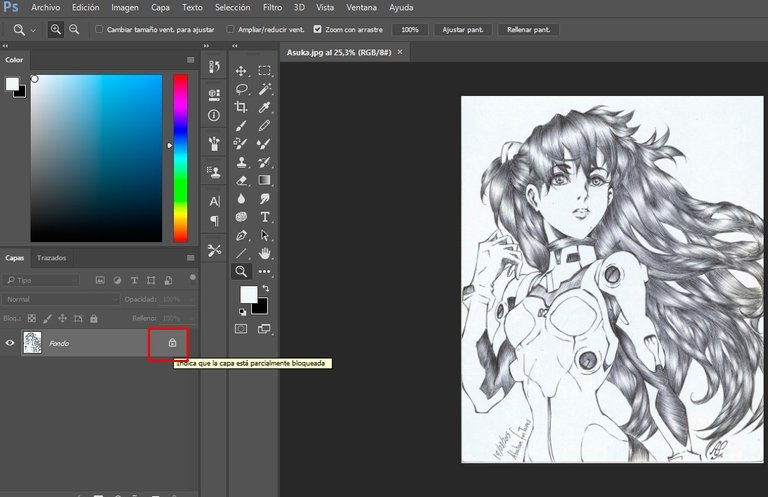Select the Hand tool
The height and width of the screenshot is (497, 768).
264,254
